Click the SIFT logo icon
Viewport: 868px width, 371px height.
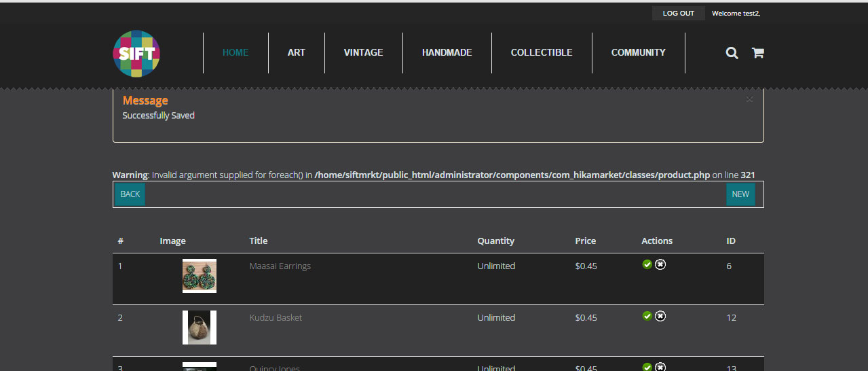pyautogui.click(x=136, y=53)
